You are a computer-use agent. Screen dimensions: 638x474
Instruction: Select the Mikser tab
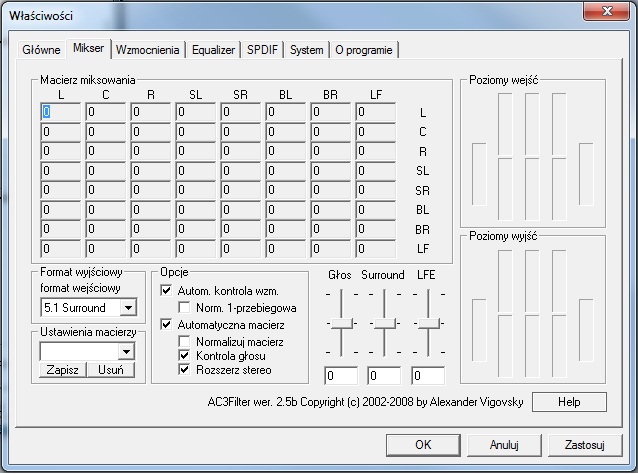(x=88, y=48)
